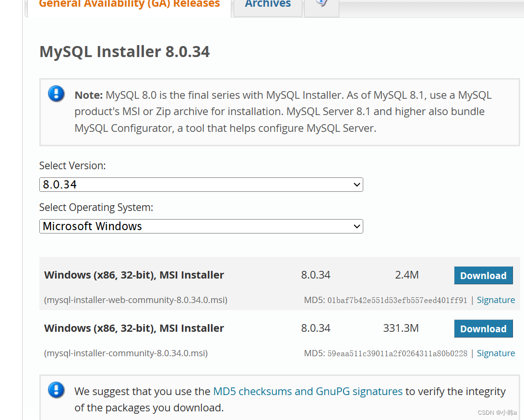This screenshot has width=524, height=420.
Task: Expand the version chevron showing 8.0.34
Action: (356, 185)
